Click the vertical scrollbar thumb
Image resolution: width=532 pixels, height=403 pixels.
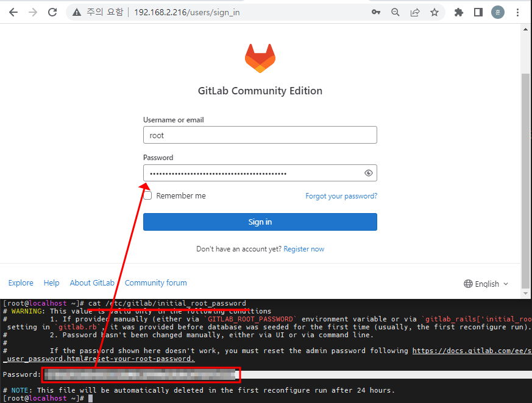pos(525,180)
